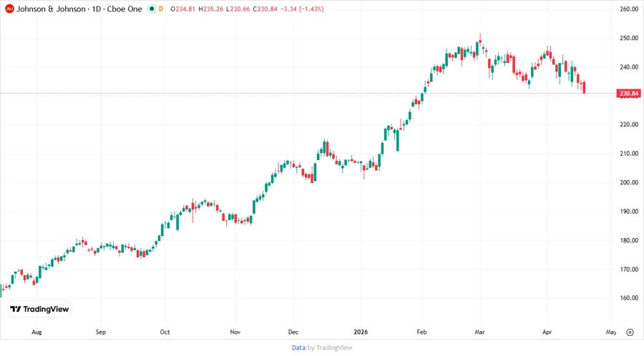
Task: Click the 210.00 price axis label
Action: tap(629, 154)
